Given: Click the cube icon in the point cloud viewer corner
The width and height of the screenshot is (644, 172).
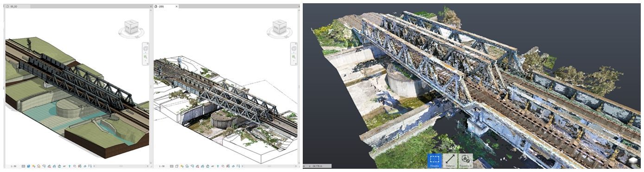Looking at the screenshot, I should [633, 160].
